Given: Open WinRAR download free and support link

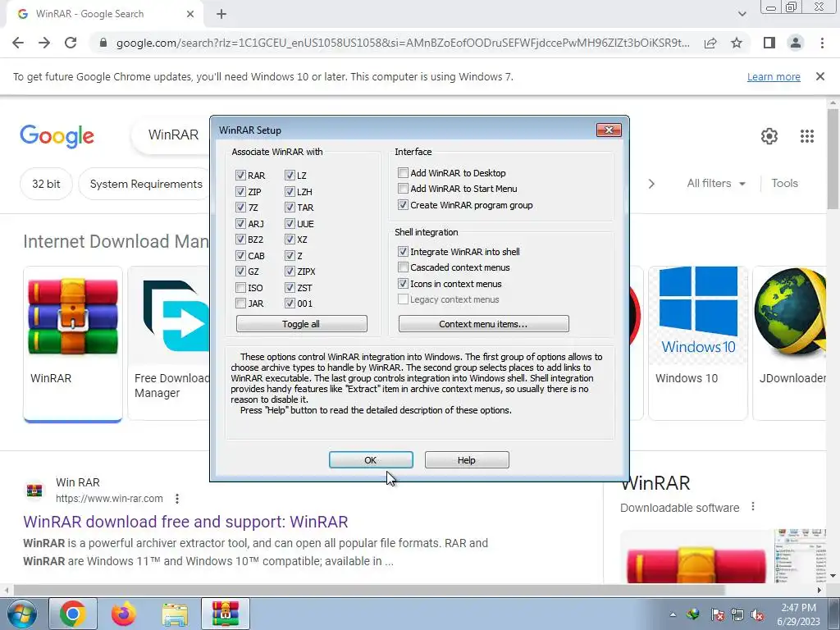Looking at the screenshot, I should pos(185,522).
